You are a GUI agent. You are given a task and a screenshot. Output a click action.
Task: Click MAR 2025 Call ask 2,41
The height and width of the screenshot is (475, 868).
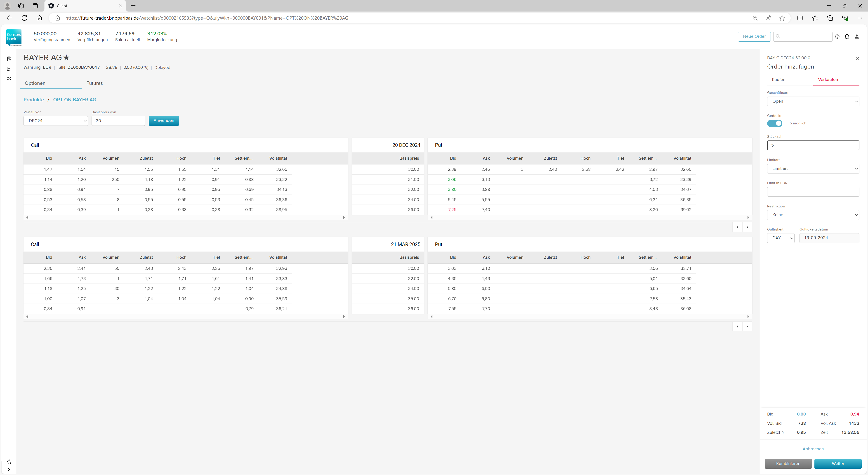81,269
